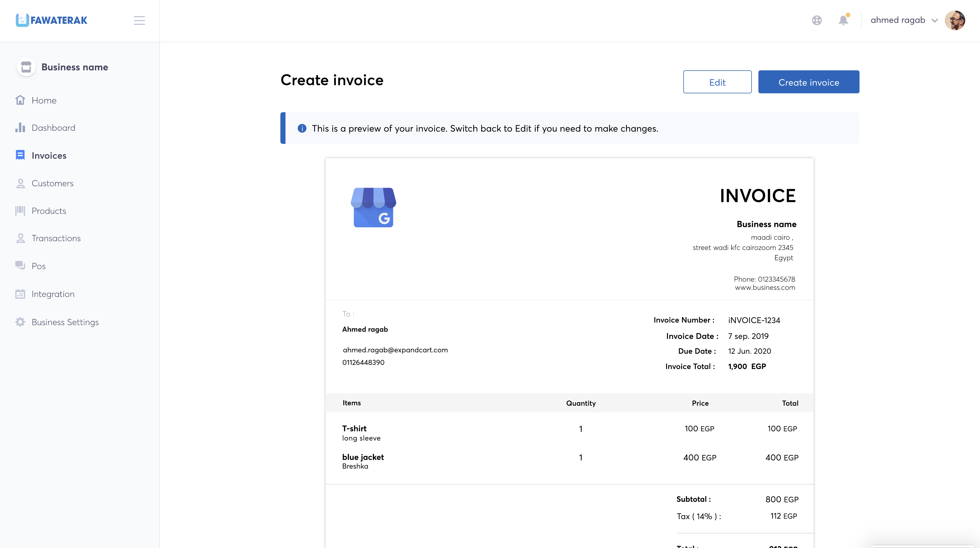Open the Invoices menu item

tap(49, 155)
